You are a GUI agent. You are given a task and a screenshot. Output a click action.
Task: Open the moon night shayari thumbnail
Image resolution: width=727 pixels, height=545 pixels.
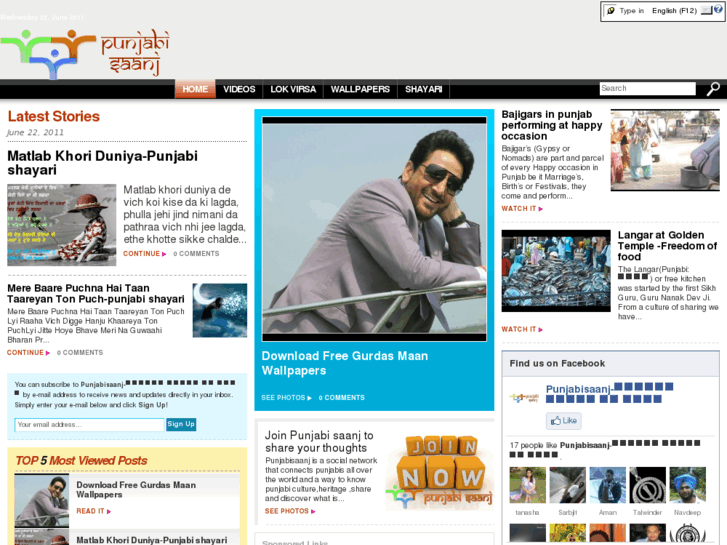coord(220,310)
